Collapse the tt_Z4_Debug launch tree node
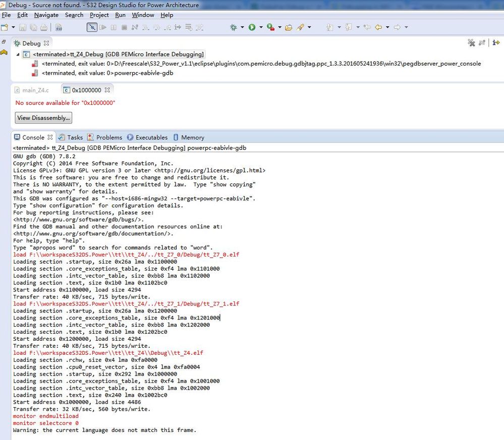504x440 pixels. tap(18, 54)
